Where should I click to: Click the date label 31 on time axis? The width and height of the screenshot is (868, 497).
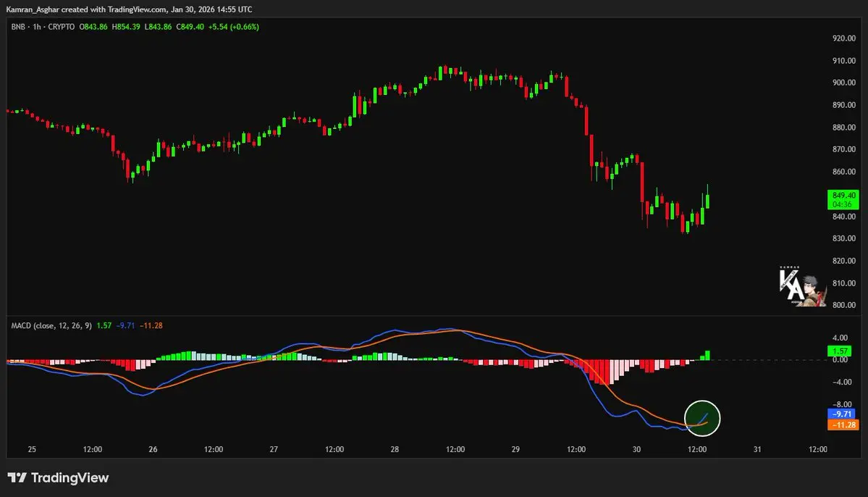[757, 449]
